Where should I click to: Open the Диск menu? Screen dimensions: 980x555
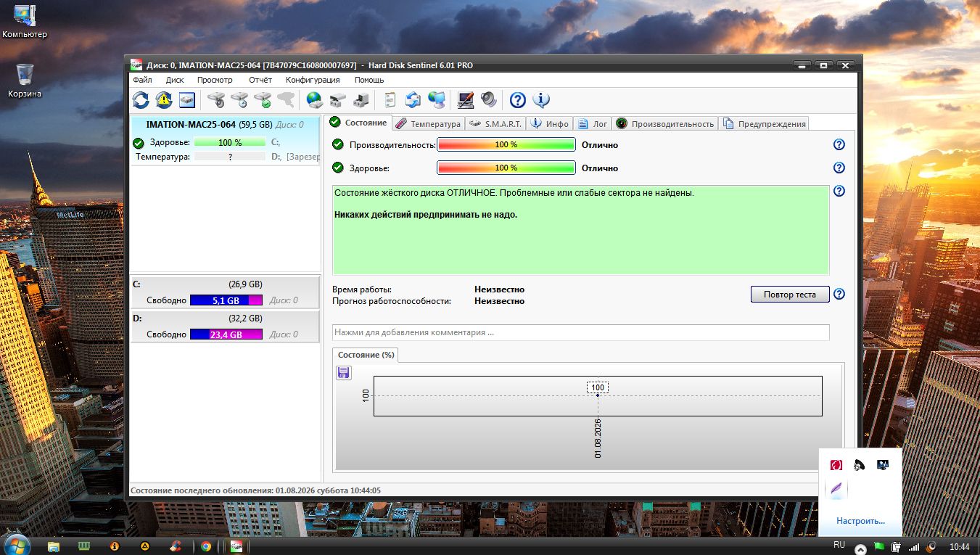pos(175,80)
